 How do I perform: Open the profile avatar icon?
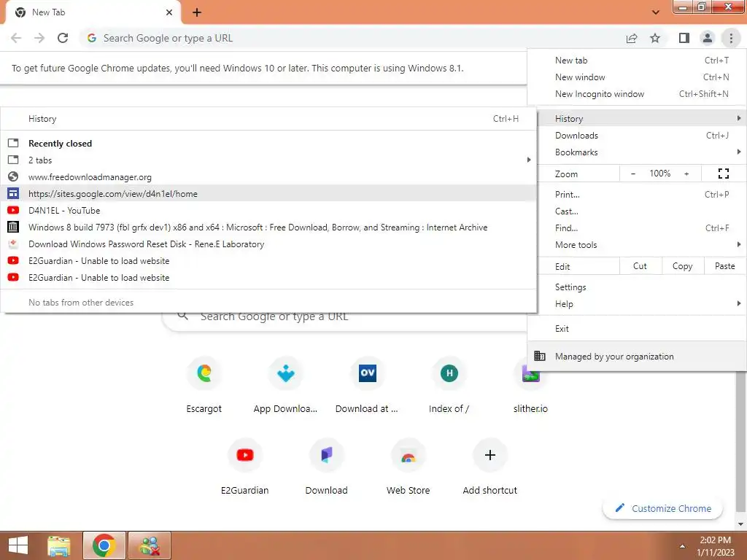(708, 38)
